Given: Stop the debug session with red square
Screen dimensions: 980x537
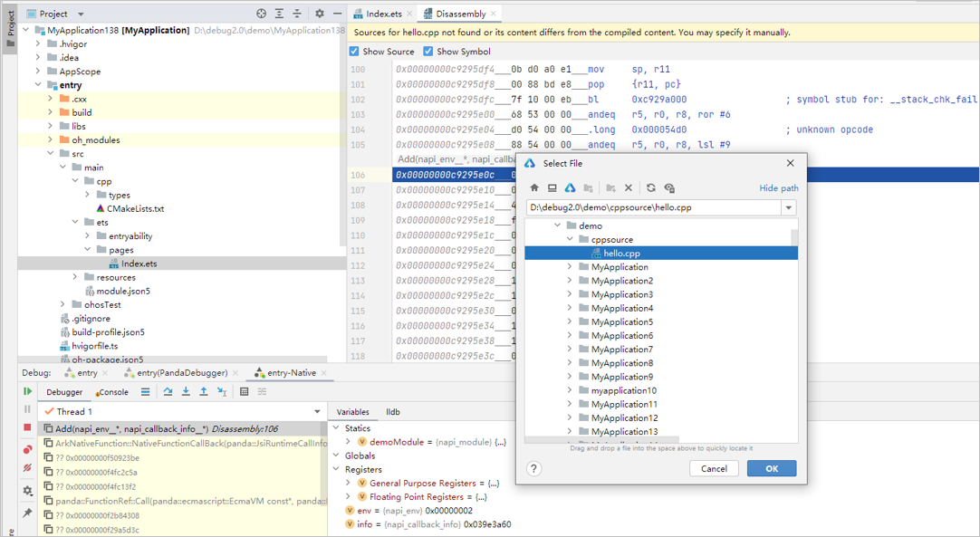Looking at the screenshot, I should tap(27, 427).
